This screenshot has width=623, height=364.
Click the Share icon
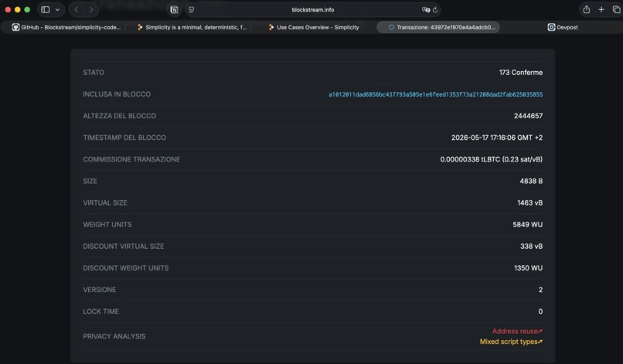[x=587, y=9]
